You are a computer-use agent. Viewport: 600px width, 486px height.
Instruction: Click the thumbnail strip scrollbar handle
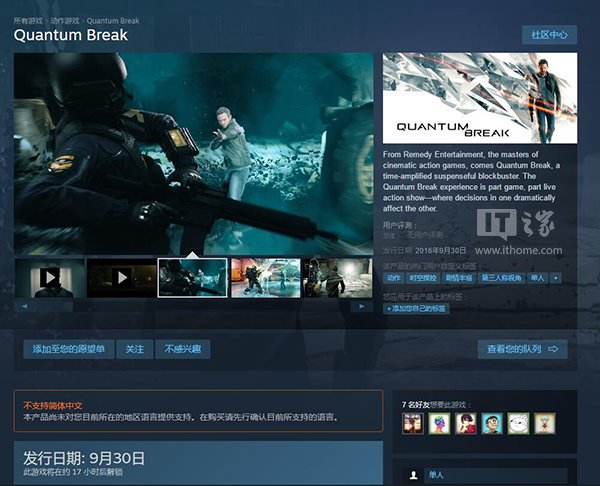(54, 306)
